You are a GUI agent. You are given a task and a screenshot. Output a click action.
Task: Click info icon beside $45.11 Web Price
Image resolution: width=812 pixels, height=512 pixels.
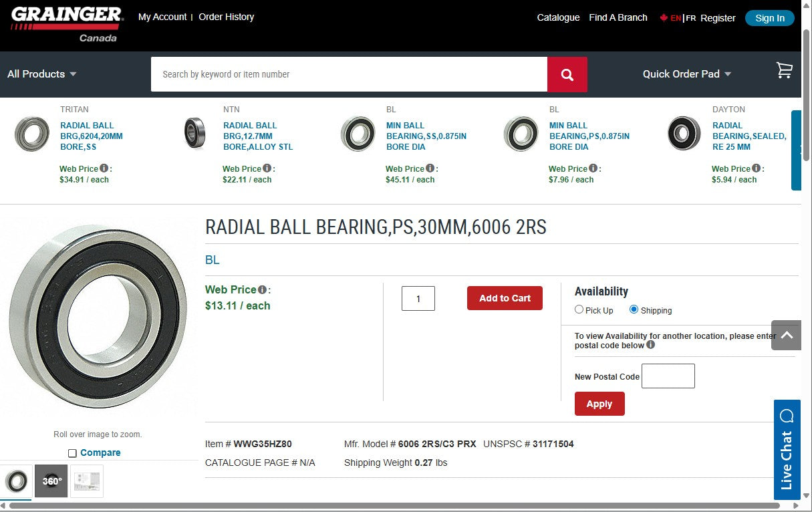[430, 168]
